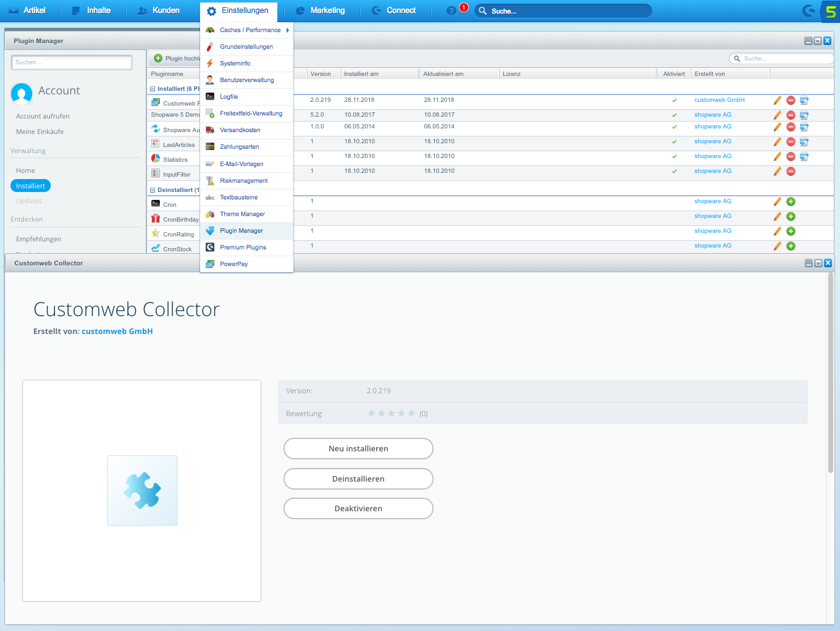This screenshot has width=840, height=631.
Task: Click the Deinstallieren button
Action: 358,478
